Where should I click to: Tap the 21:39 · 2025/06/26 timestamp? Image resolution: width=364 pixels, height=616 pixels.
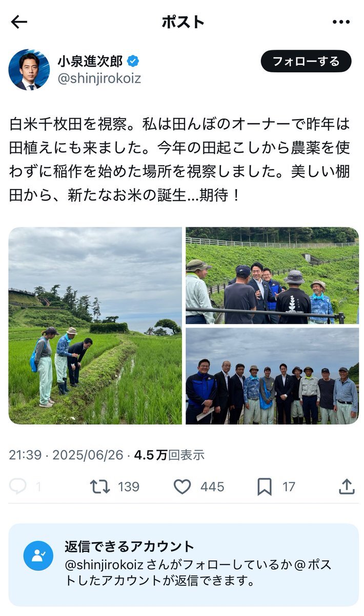tap(66, 455)
